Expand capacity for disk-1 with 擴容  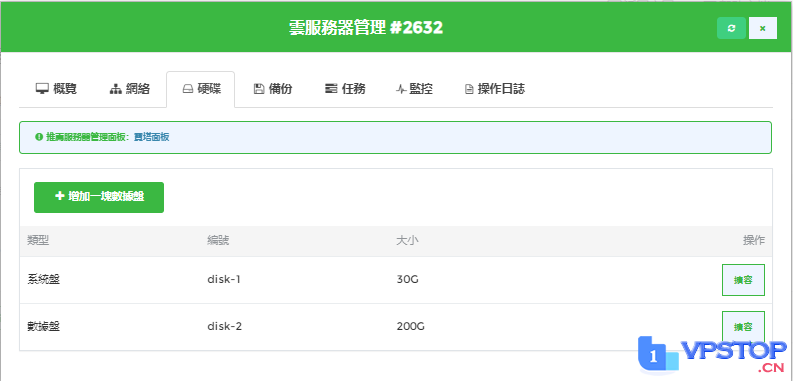pos(743,280)
